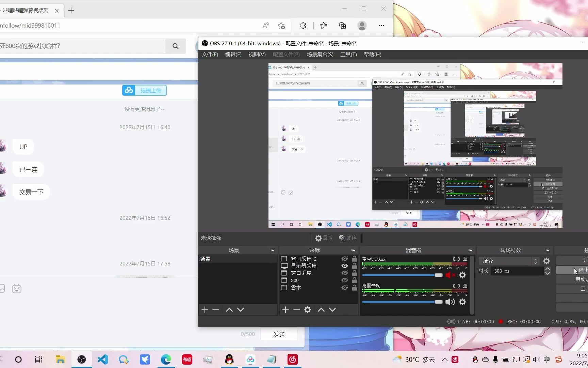Add a new scene with the plus icon

[205, 310]
